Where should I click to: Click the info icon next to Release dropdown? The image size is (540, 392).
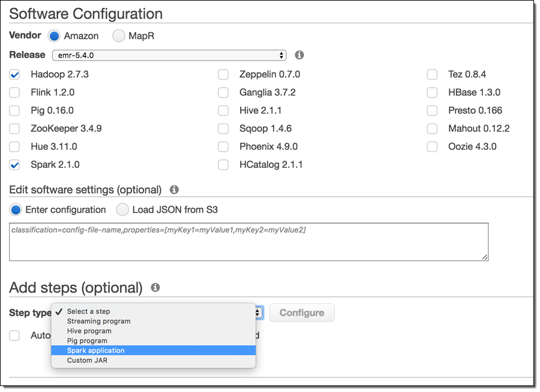299,55
